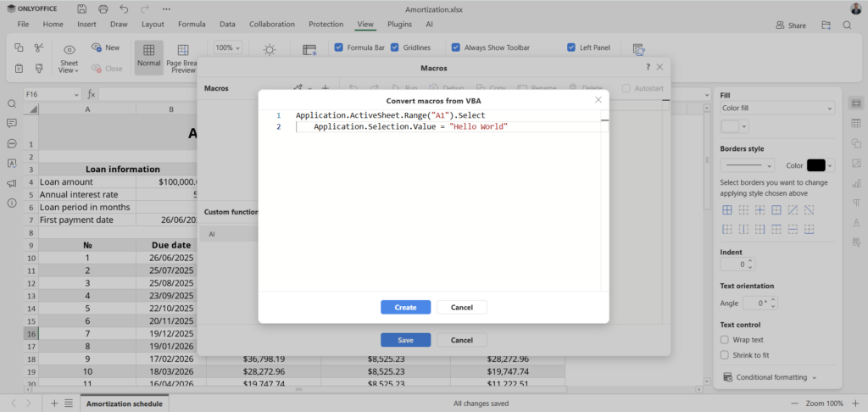Click Save in the Macros window
Screen dimensions: 868x412
405,340
